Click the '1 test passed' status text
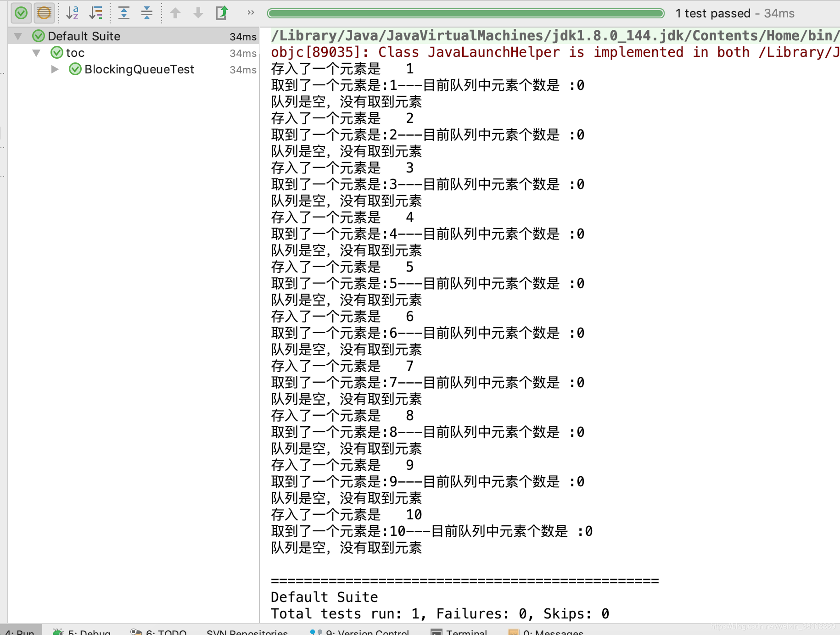Screen dimensions: 840x635 pyautogui.click(x=713, y=13)
